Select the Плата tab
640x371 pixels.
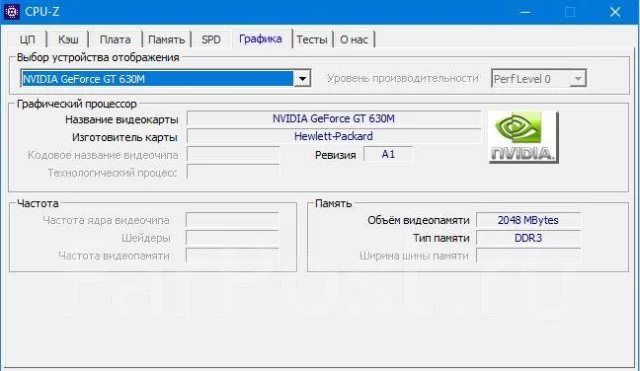(115, 40)
